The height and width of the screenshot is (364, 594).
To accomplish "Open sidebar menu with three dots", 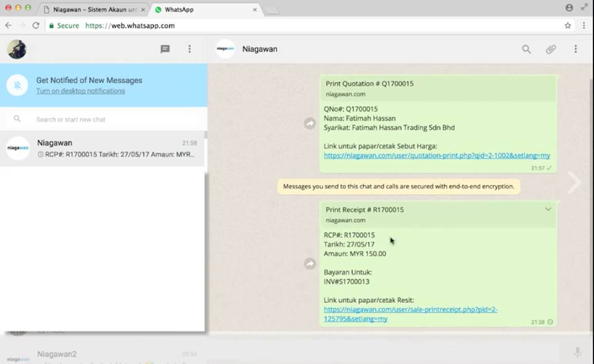I will pos(190,49).
